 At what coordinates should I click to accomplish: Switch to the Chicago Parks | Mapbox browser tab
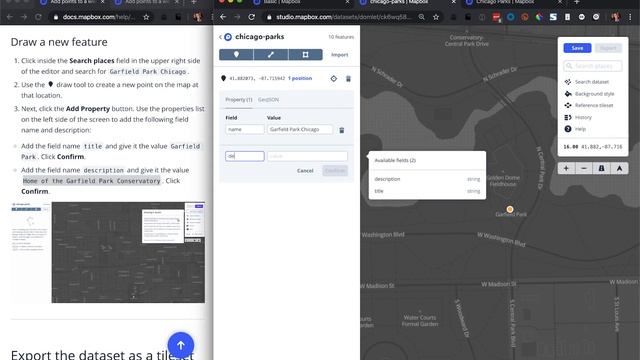click(513, 3)
